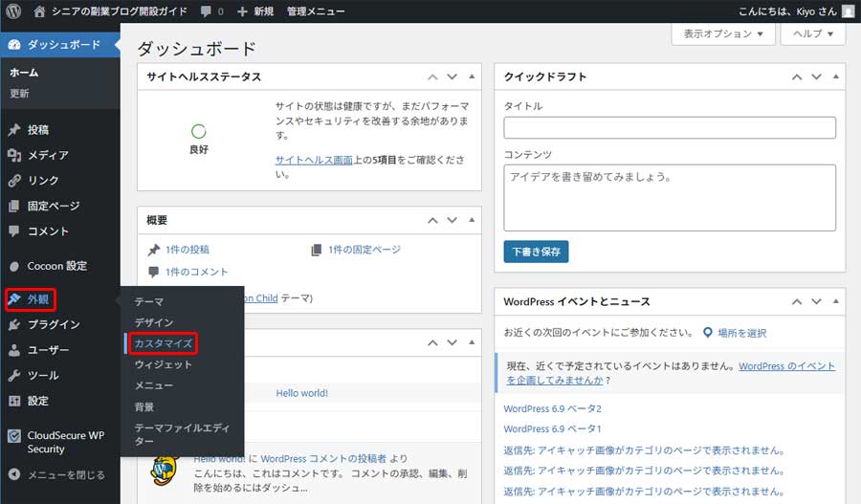
Task: Open サイトヘルス画面 link
Action: [314, 160]
